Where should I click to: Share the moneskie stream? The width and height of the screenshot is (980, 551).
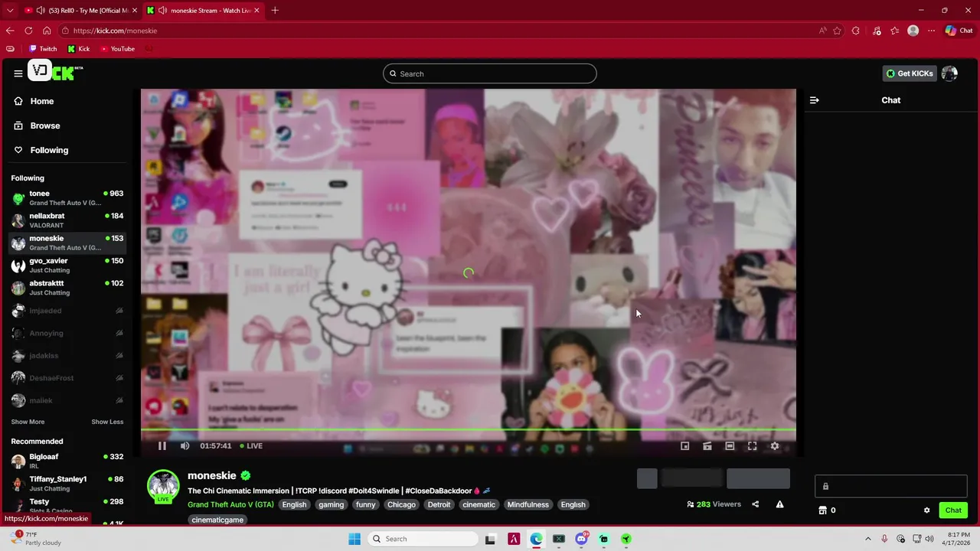755,504
